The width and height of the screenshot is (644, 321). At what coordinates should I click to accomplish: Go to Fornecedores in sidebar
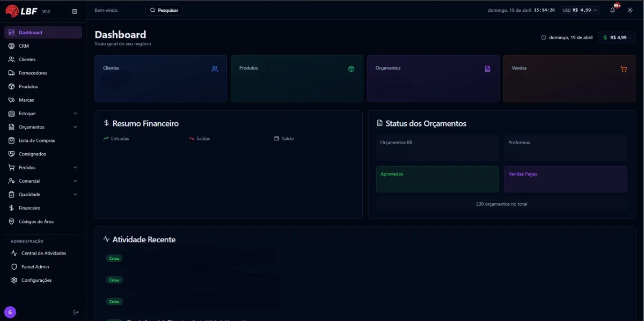point(33,73)
